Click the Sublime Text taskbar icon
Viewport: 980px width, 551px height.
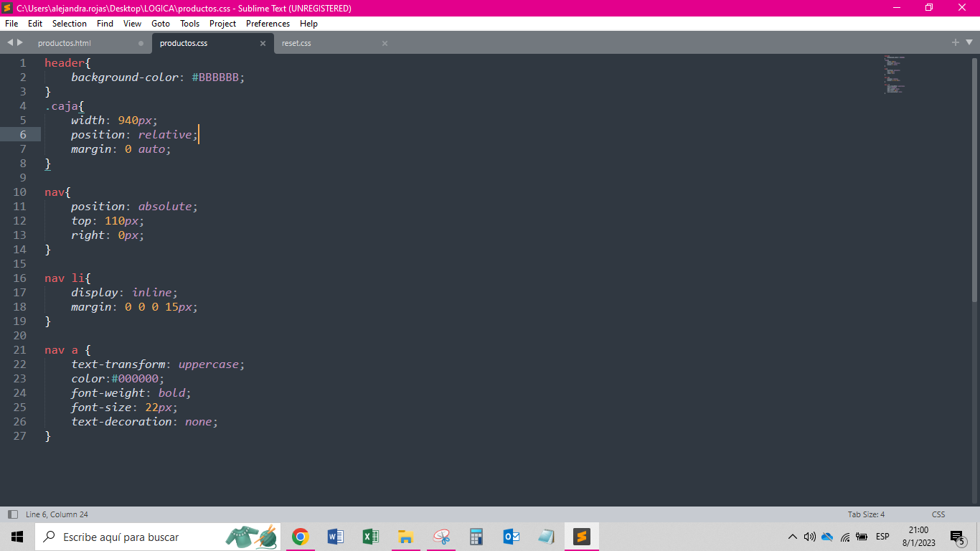581,537
